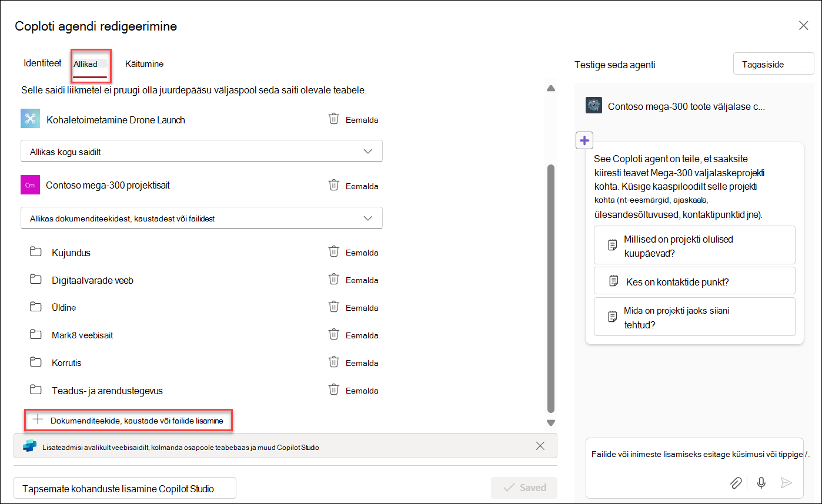Click the Contoso mega-300 projektisait icon
822x504 pixels.
pyautogui.click(x=29, y=185)
